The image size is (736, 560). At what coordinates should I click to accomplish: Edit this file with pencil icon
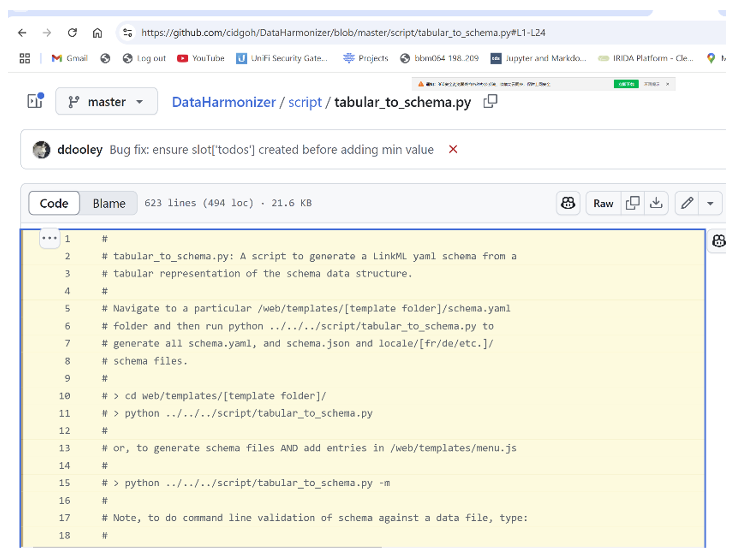(x=687, y=203)
